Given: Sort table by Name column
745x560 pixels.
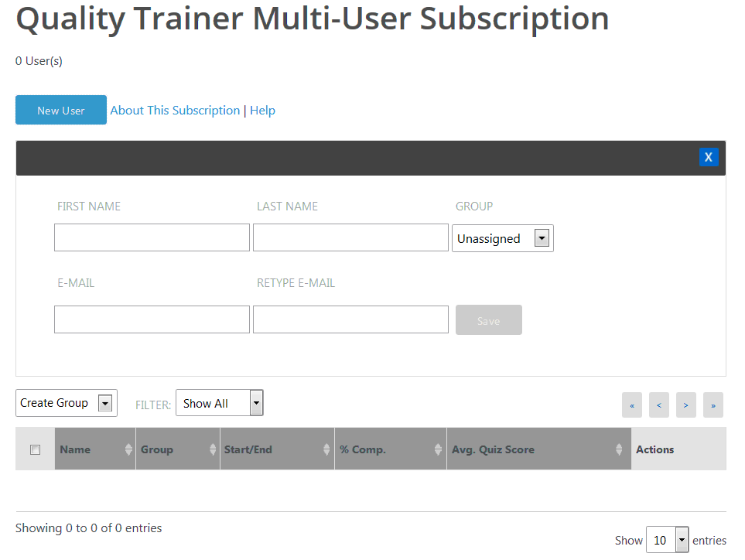Looking at the screenshot, I should 95,449.
